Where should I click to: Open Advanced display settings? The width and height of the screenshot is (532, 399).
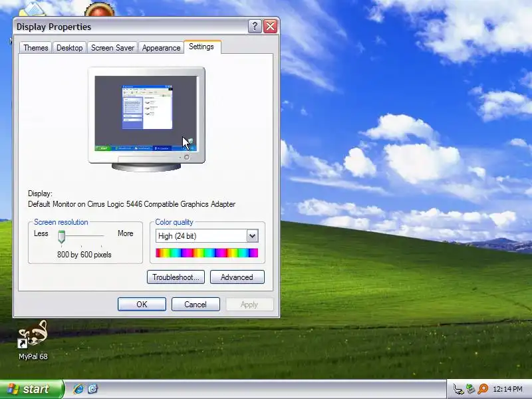[x=237, y=277]
